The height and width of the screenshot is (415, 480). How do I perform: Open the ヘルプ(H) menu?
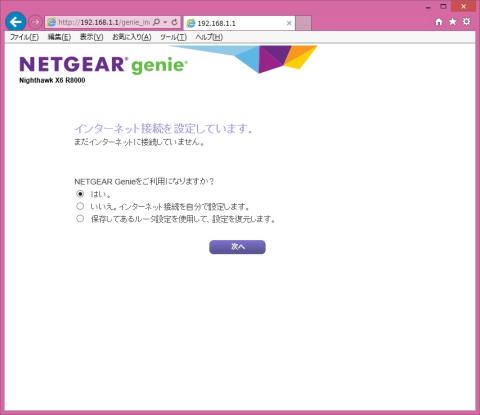[x=209, y=37]
